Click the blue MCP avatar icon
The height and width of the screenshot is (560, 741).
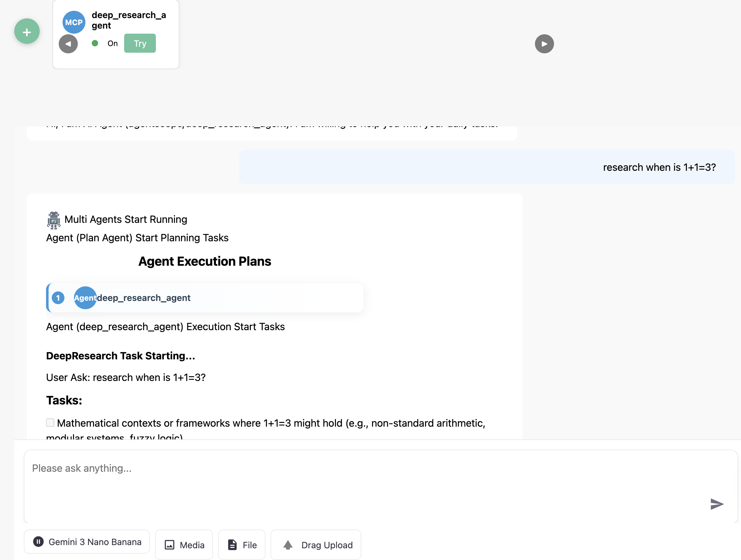(74, 22)
